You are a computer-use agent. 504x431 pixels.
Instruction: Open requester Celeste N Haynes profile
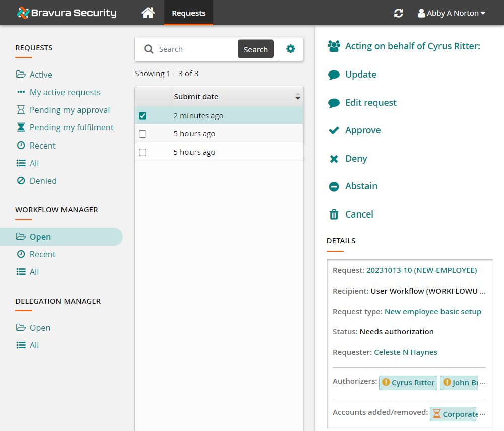[x=406, y=352]
